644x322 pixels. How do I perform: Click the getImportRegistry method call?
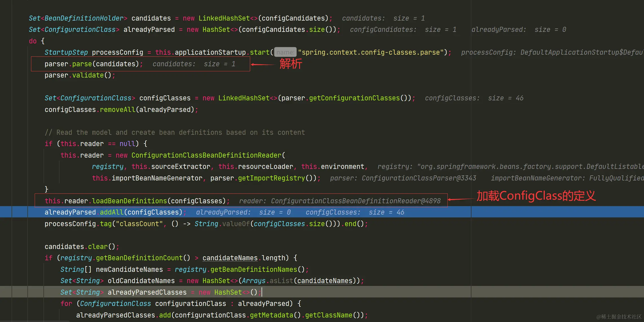click(x=272, y=178)
